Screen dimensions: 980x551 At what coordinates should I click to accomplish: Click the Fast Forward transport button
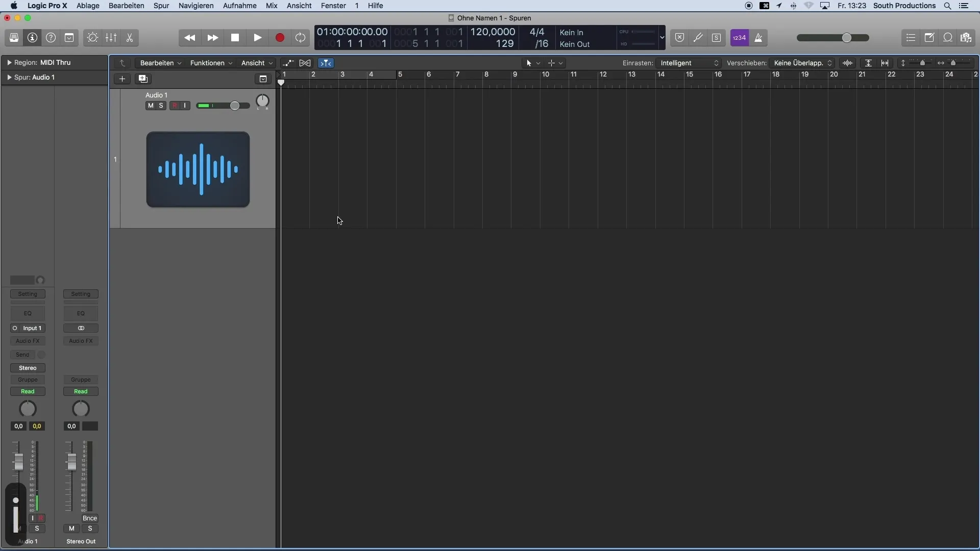[212, 38]
